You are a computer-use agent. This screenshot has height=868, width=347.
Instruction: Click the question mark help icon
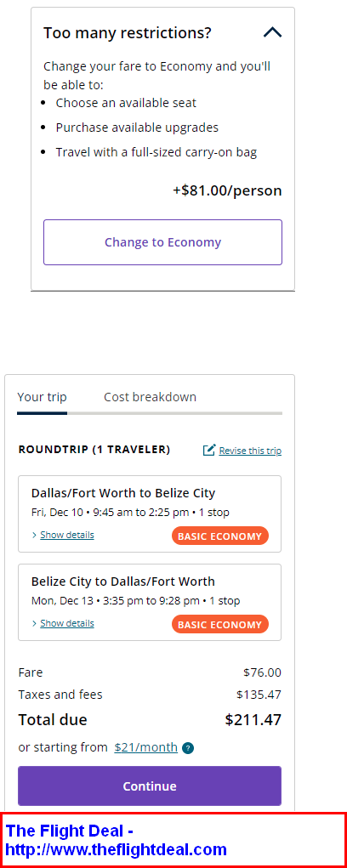(188, 748)
